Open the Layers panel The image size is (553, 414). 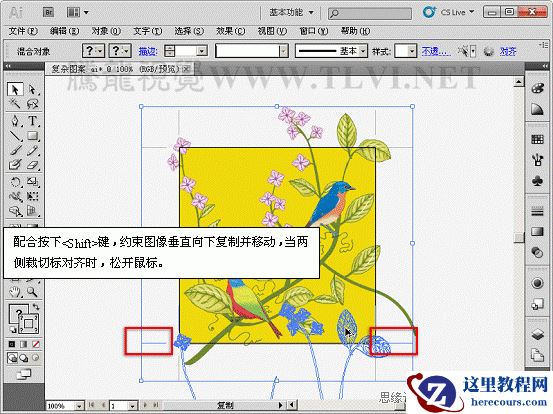coord(537,334)
